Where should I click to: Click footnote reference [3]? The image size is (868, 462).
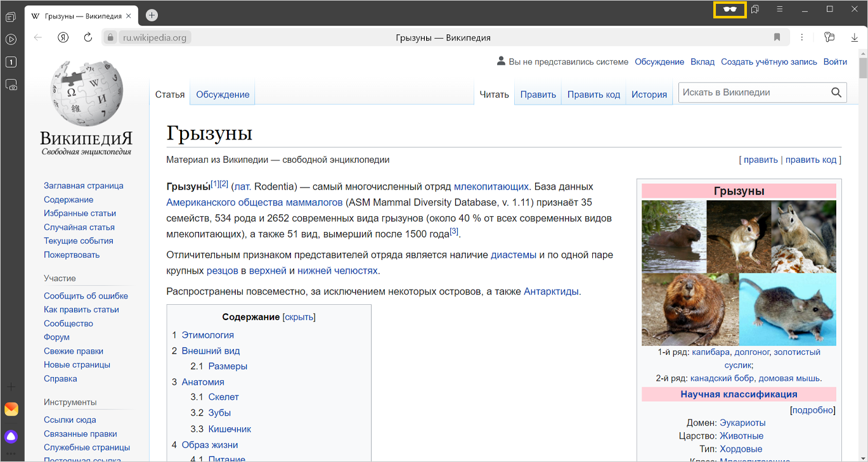pos(454,231)
